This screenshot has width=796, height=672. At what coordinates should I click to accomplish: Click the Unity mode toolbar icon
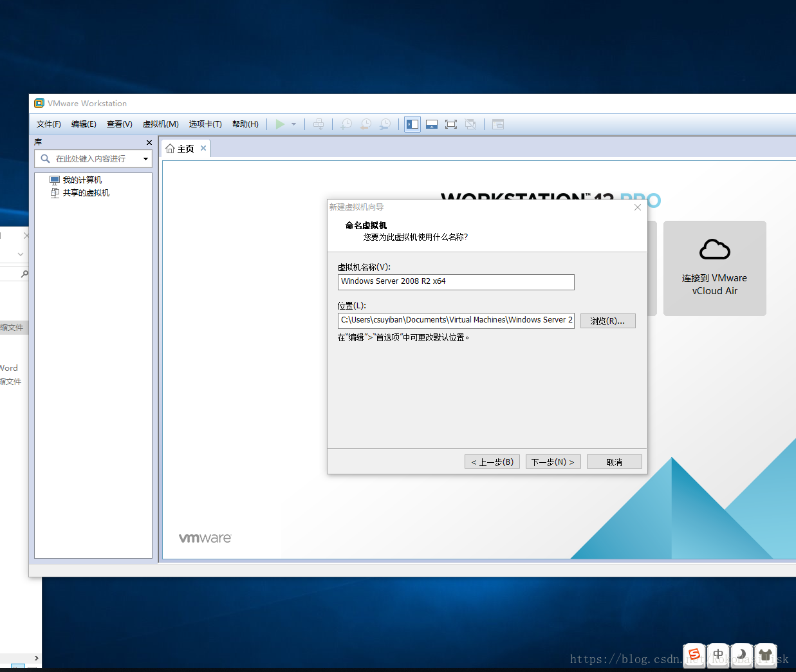(x=470, y=124)
